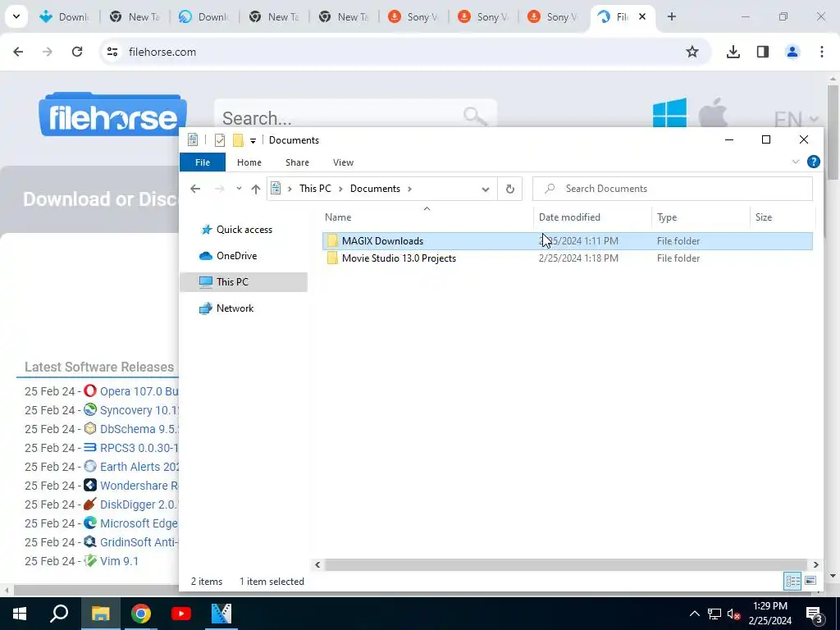
Task: Click Chrome icon in the taskbar
Action: pyautogui.click(x=141, y=614)
